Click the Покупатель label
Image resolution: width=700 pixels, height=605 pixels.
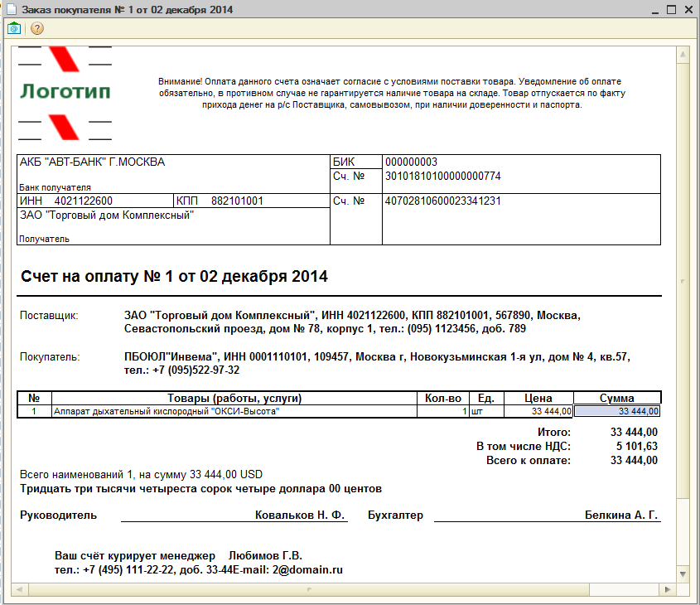click(50, 357)
